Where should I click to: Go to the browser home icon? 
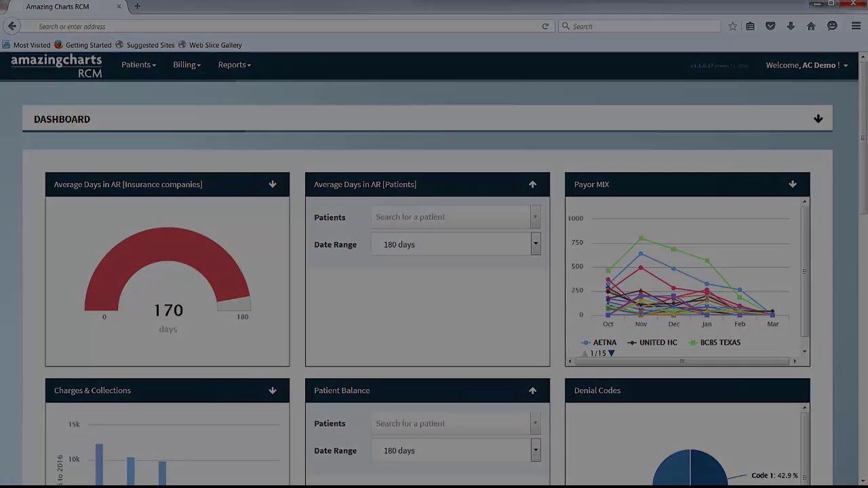coord(811,26)
